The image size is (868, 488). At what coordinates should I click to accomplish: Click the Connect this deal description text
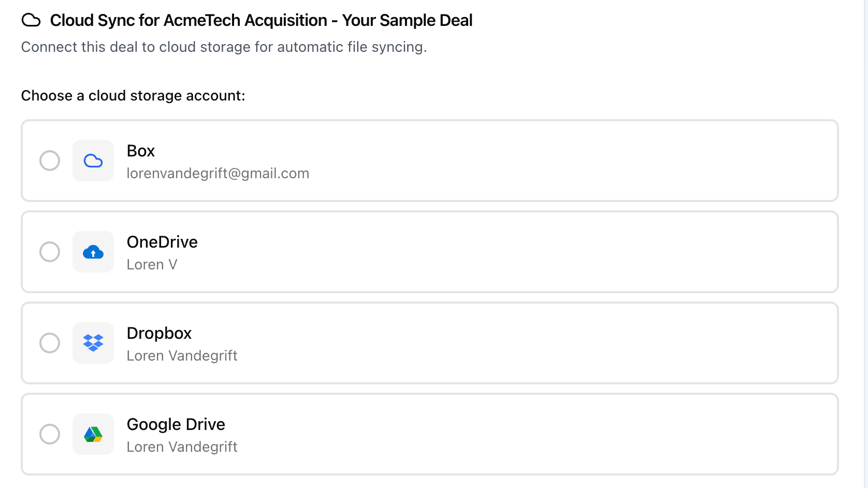(224, 47)
